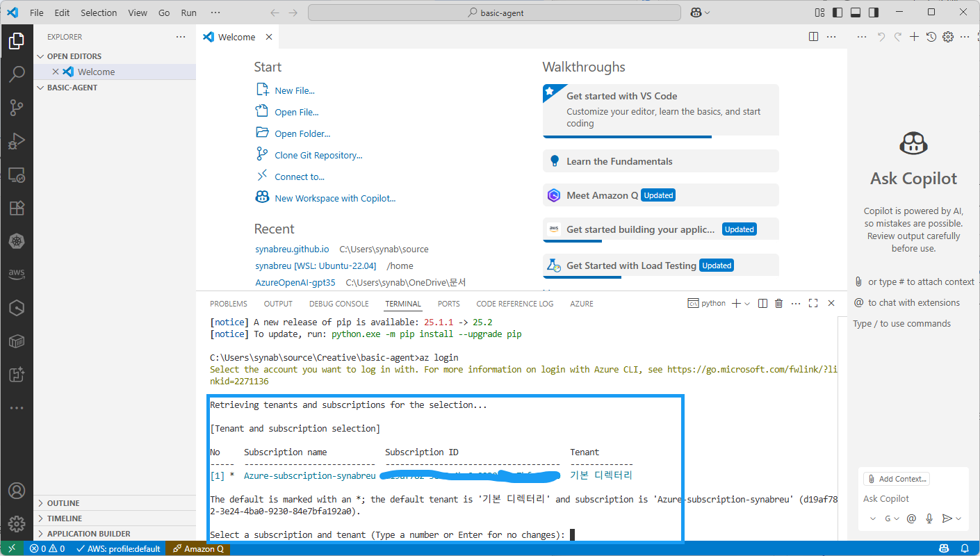Expand the Timeline section
The image size is (980, 556).
click(115, 518)
